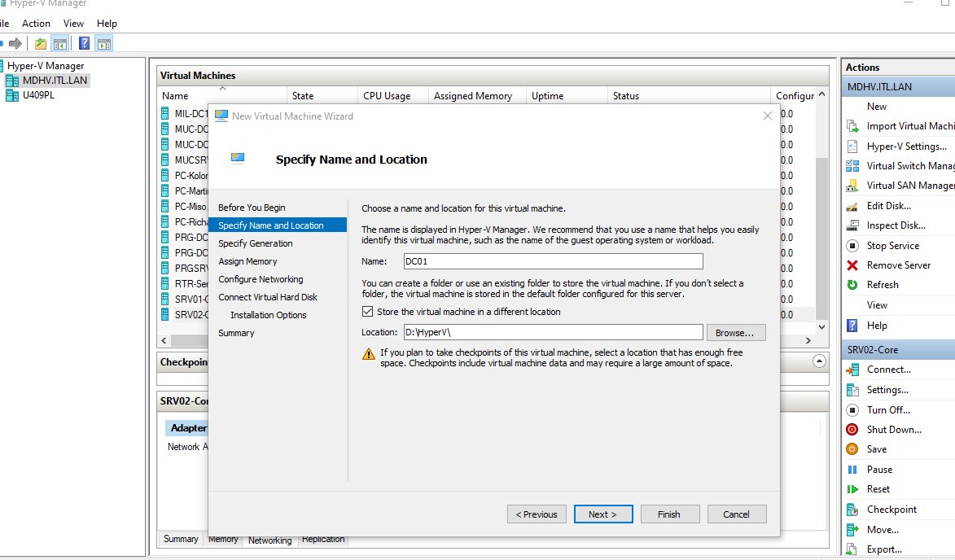
Task: Click the Edit Disk action icon
Action: [852, 206]
